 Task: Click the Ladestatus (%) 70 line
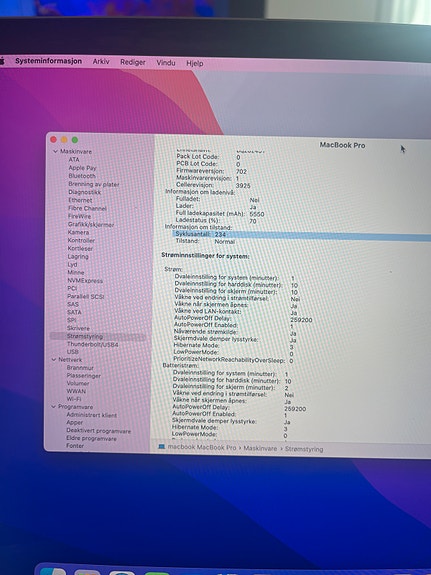[x=216, y=221]
